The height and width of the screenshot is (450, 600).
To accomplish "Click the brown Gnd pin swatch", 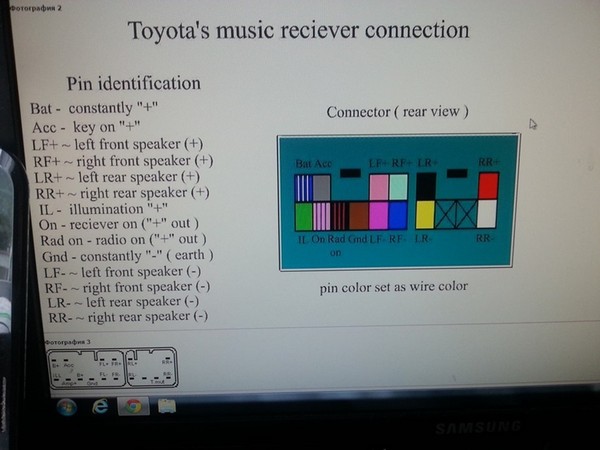I will coord(359,216).
